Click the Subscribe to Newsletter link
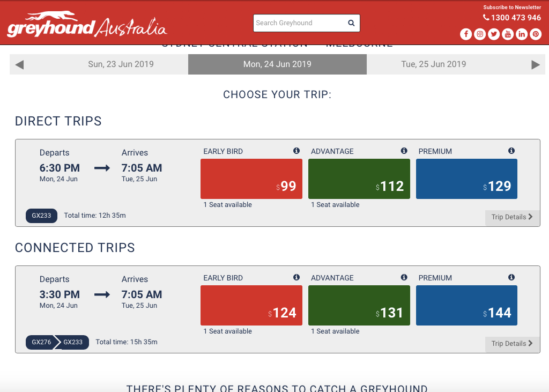Viewport: 549px width, 392px height. coord(512,7)
